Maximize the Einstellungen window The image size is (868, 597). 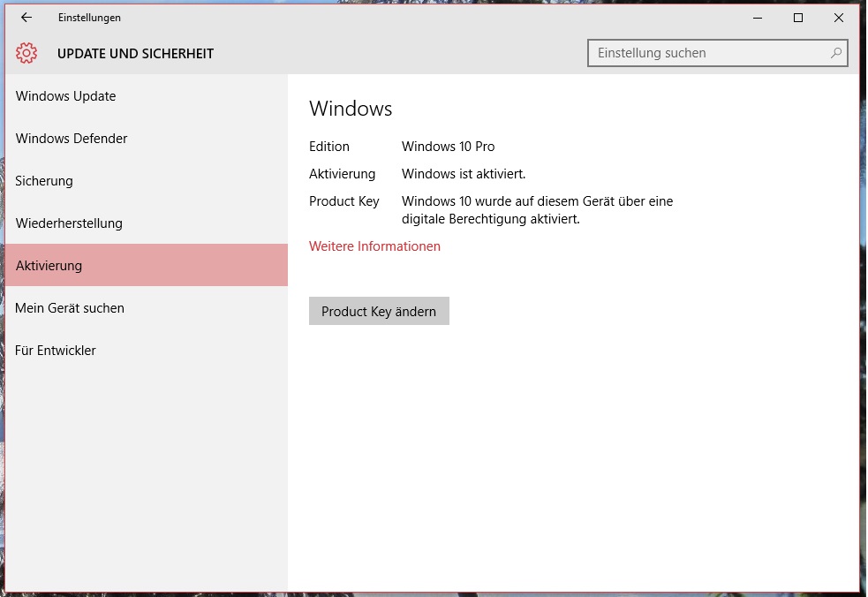(797, 18)
